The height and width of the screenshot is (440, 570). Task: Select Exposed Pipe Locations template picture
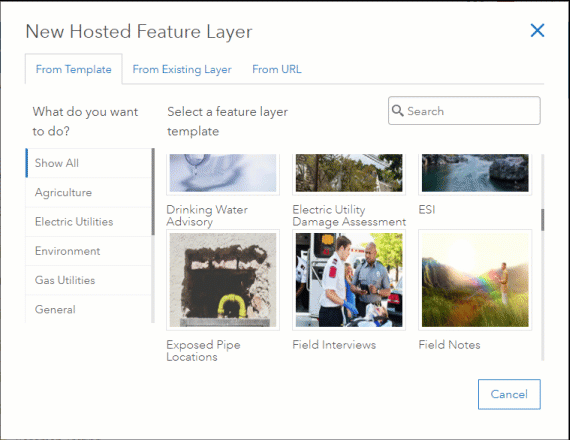click(x=223, y=280)
